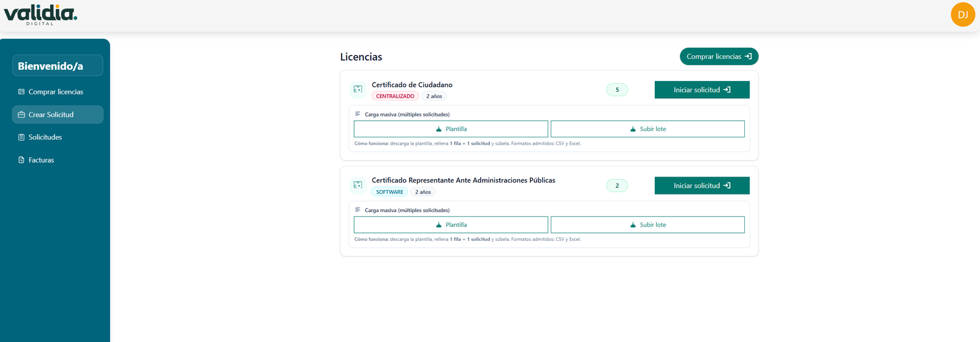The image size is (980, 342).
Task: Open Comprar licencias in the sidebar
Action: (x=58, y=92)
